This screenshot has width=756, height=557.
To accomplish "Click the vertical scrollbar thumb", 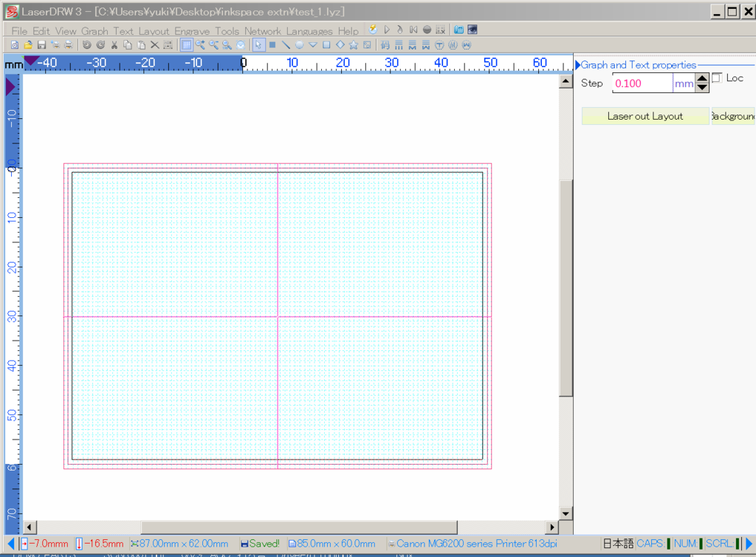I will click(566, 288).
